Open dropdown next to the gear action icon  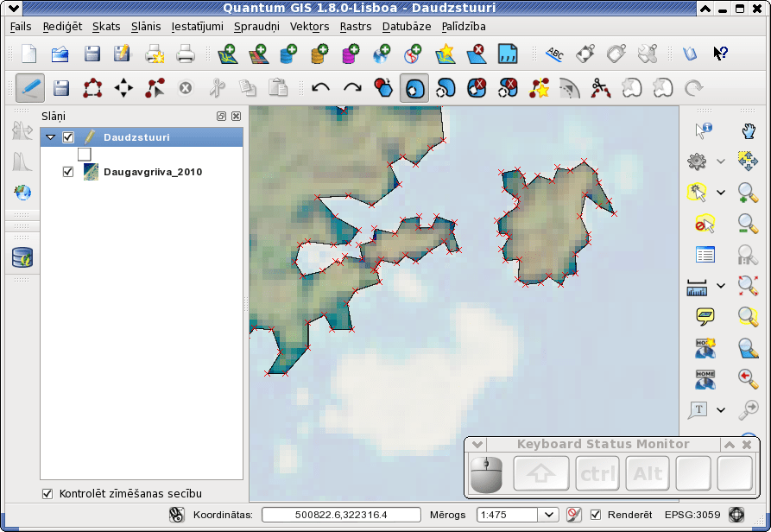point(721,161)
